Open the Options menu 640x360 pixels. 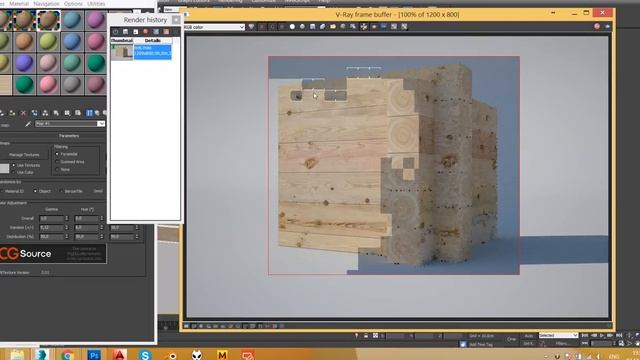tap(73, 4)
